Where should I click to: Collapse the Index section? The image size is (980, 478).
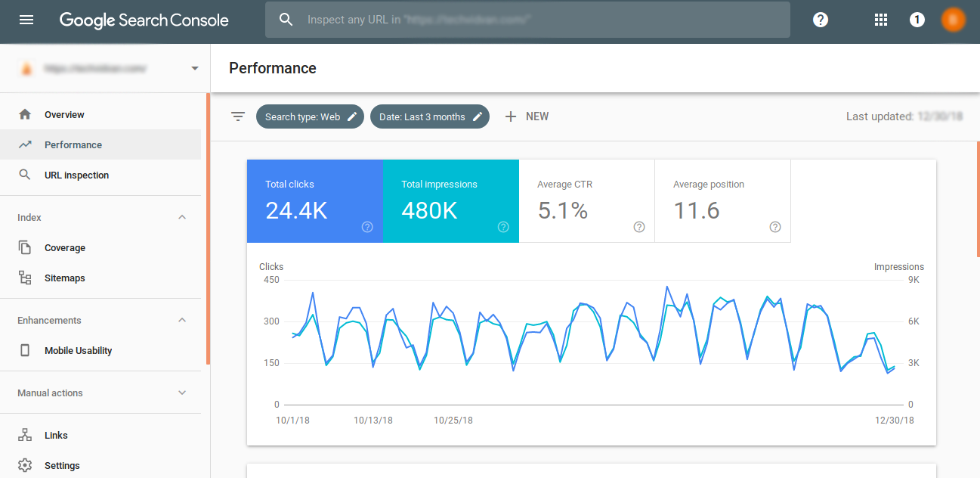(x=182, y=218)
